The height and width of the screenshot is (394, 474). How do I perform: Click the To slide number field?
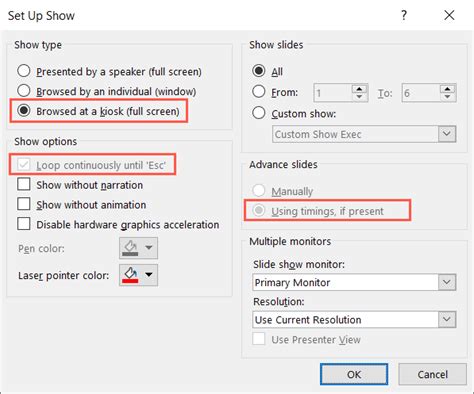pyautogui.click(x=421, y=93)
